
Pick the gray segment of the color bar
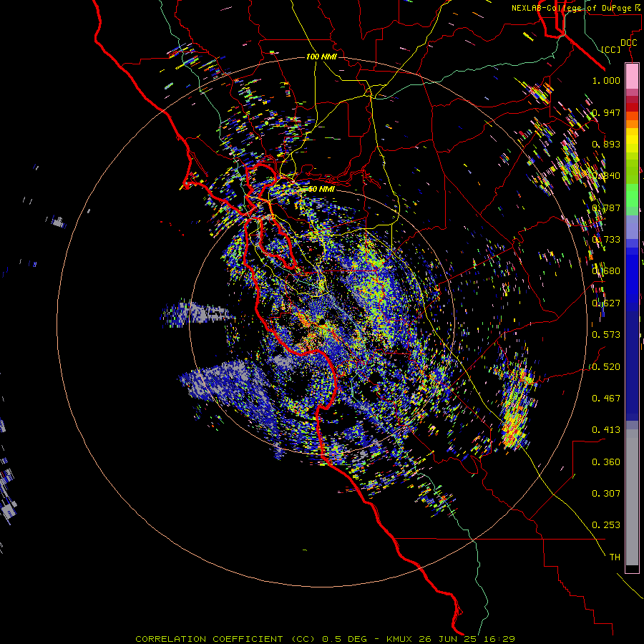(x=632, y=497)
